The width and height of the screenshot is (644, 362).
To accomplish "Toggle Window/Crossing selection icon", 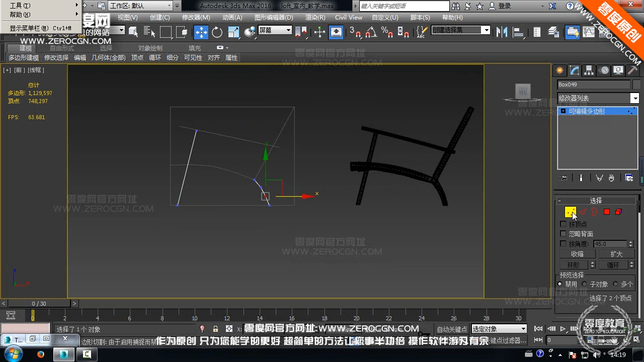I will [182, 32].
